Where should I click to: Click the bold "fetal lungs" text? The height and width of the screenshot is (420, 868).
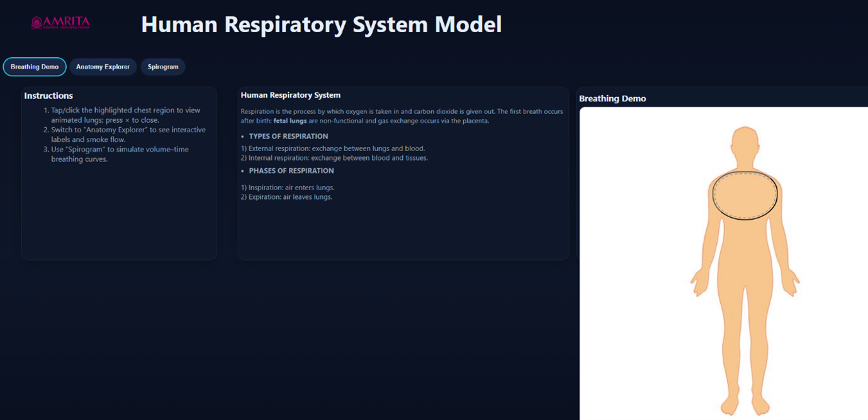(x=290, y=121)
